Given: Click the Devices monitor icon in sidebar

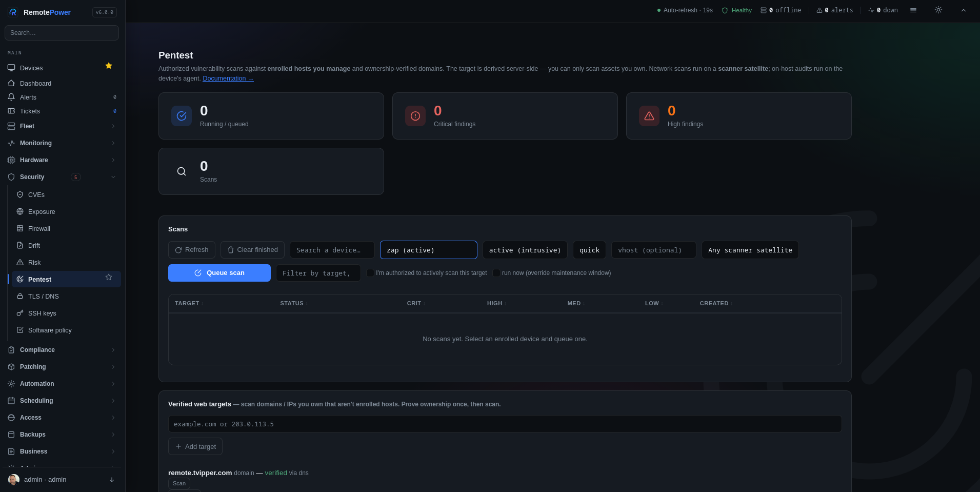Looking at the screenshot, I should (x=11, y=68).
